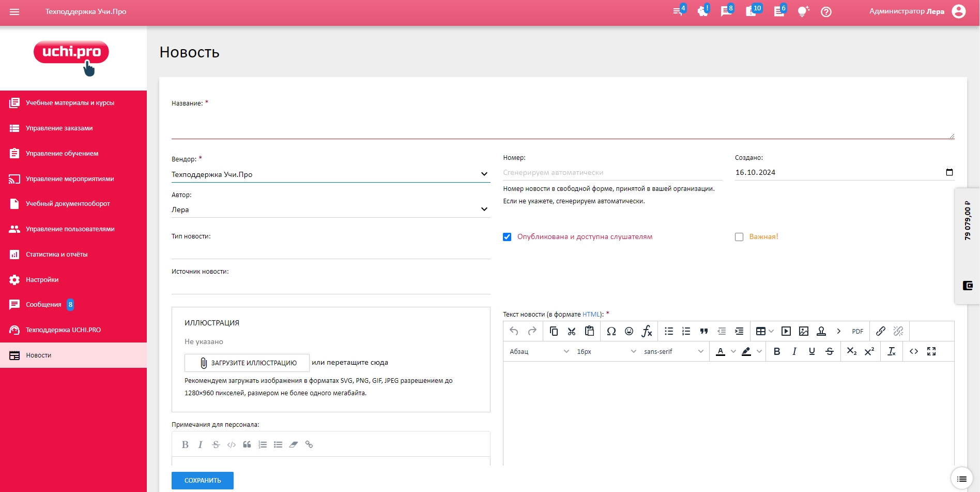Click the lightbulb ideas icon

click(x=803, y=11)
